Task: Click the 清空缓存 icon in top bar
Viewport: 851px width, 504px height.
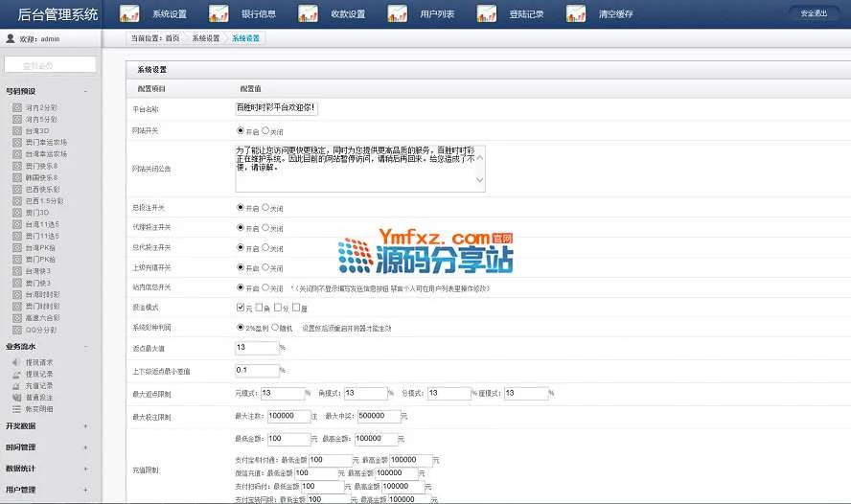Action: (x=576, y=14)
